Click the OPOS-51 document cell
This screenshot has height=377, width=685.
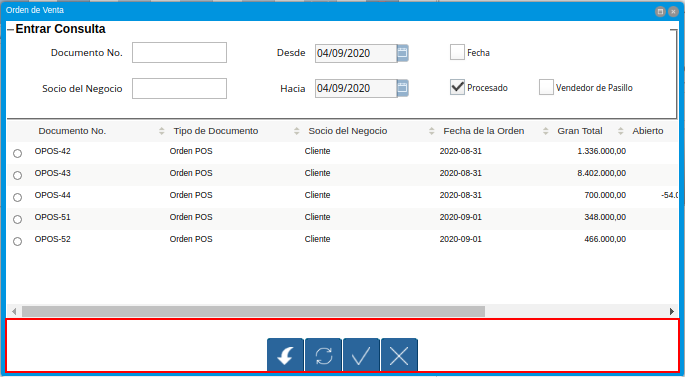tap(52, 217)
